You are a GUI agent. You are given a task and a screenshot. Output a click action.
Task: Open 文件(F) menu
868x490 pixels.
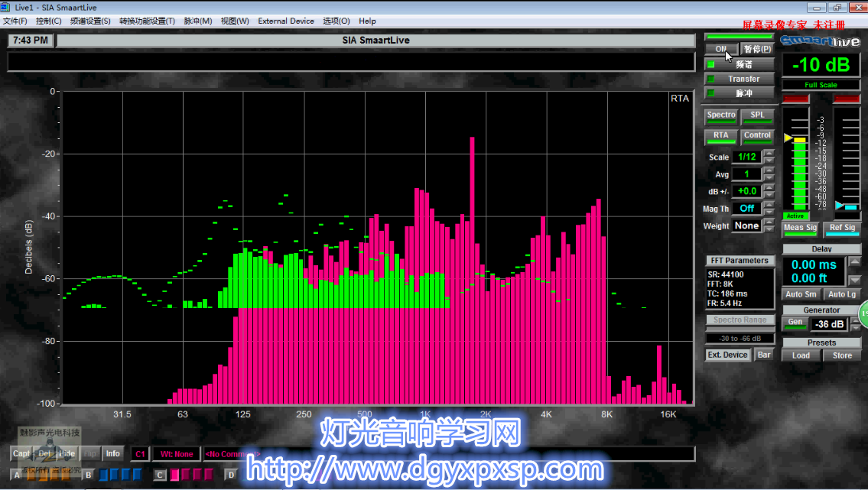point(15,21)
